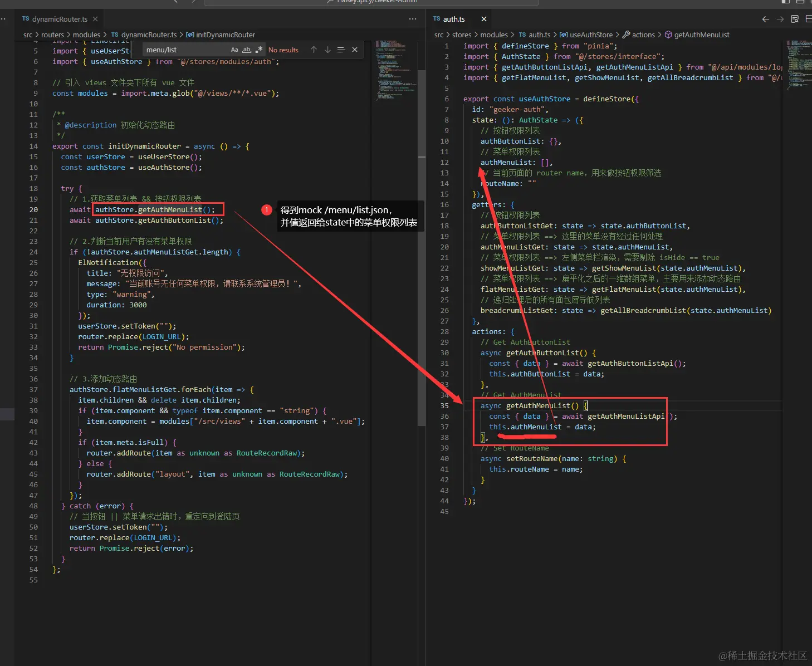Switch to the dynamicRouter.ts tab
Image resolution: width=812 pixels, height=666 pixels.
click(x=60, y=19)
